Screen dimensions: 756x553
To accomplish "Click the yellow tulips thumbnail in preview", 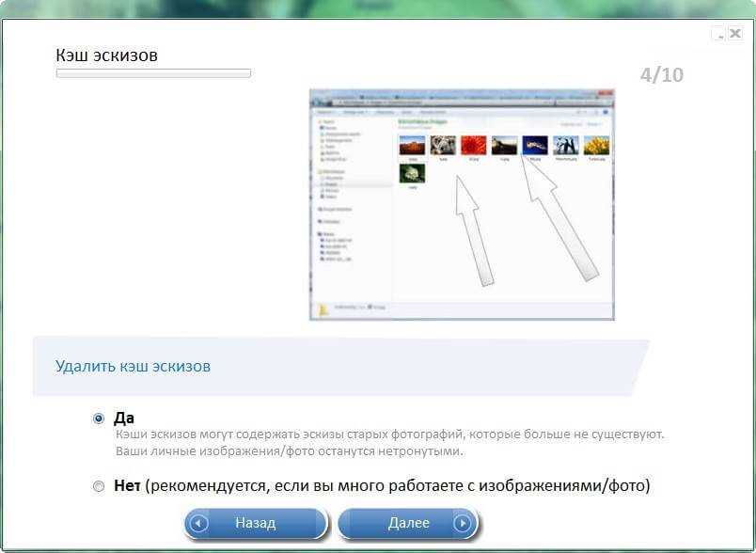I will (596, 145).
